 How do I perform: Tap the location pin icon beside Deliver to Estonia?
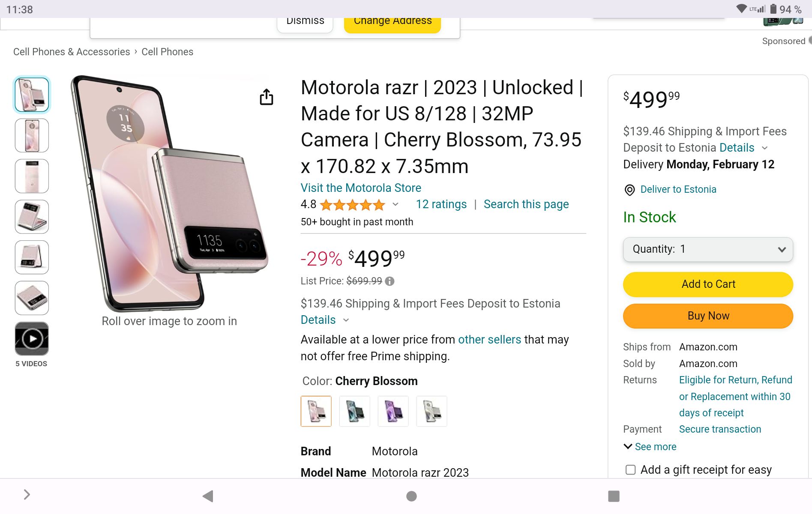coord(629,190)
